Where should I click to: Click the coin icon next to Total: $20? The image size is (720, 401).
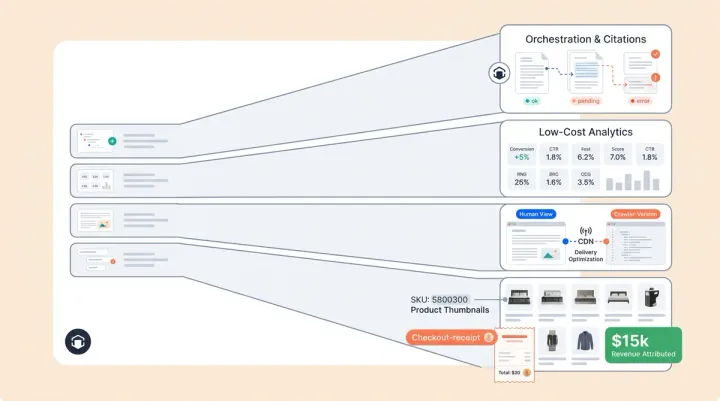527,373
